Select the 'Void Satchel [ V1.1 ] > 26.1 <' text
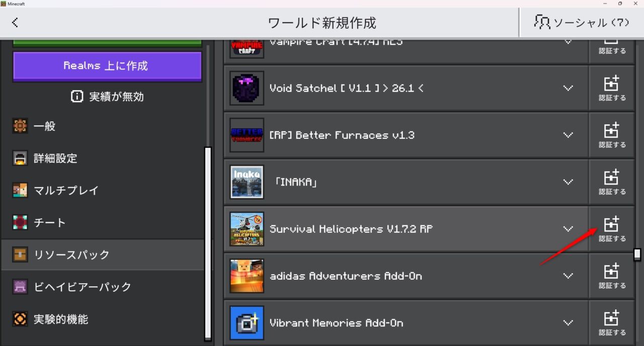The width and height of the screenshot is (644, 346). click(347, 88)
